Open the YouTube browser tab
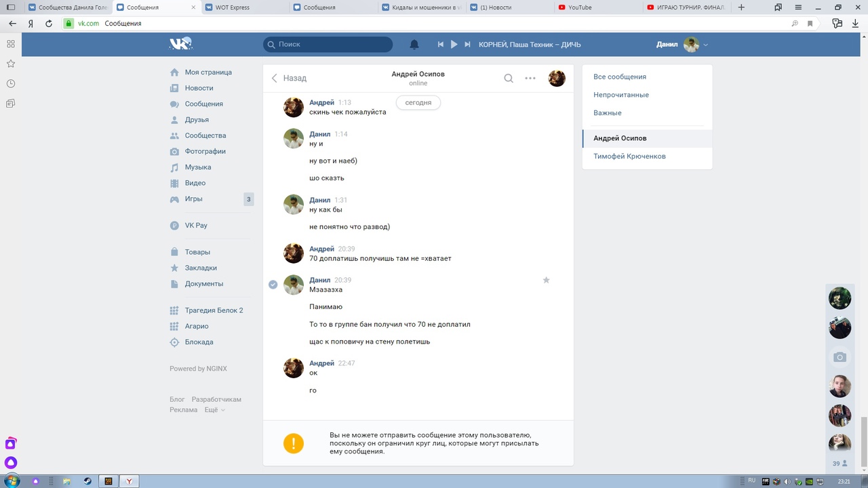This screenshot has width=868, height=488. pyautogui.click(x=580, y=7)
